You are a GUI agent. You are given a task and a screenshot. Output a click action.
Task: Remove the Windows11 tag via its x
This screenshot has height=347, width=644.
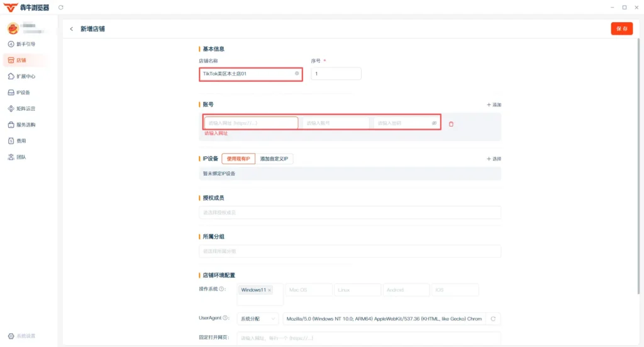pos(269,290)
